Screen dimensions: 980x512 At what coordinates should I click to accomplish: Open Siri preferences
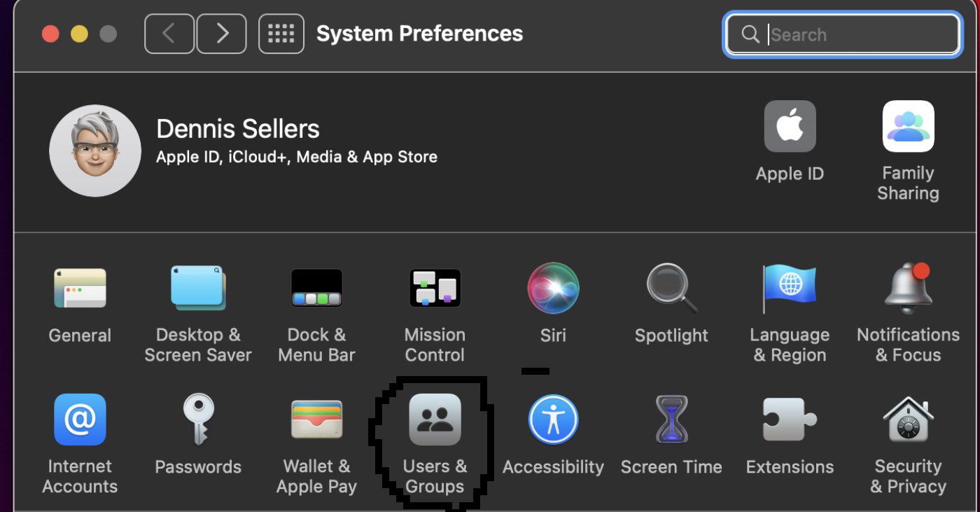553,288
